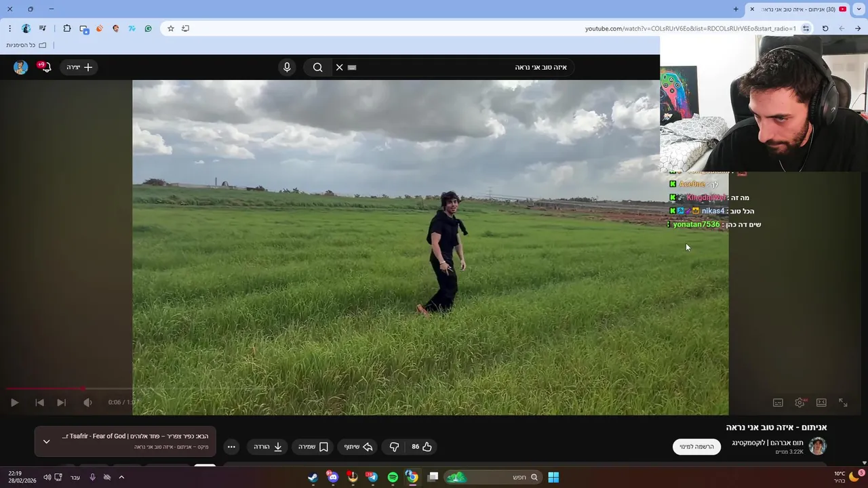Toggle subtitles in the video player
868x488 pixels.
(778, 403)
